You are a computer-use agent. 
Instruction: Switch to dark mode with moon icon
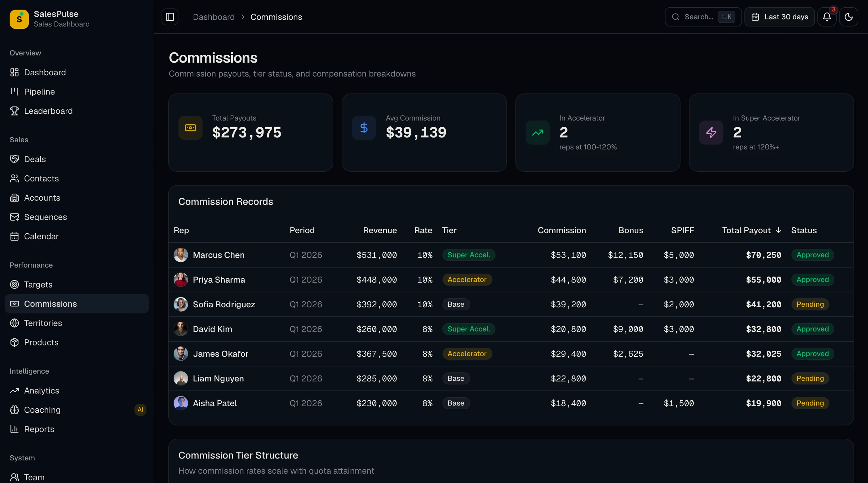click(x=848, y=17)
